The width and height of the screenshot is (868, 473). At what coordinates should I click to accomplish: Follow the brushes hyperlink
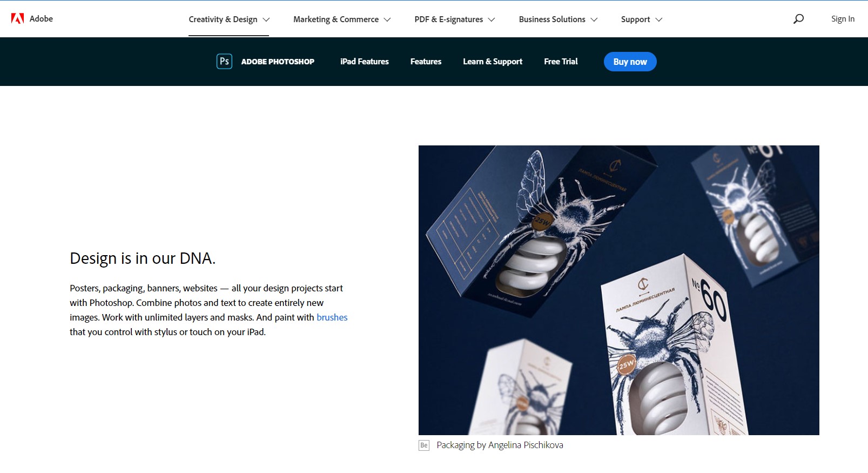pos(332,317)
